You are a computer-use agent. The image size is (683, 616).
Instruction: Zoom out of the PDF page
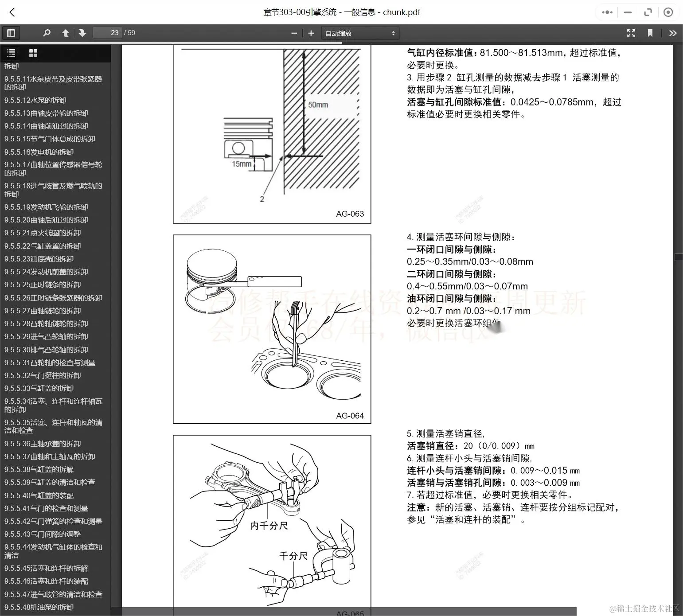point(294,33)
